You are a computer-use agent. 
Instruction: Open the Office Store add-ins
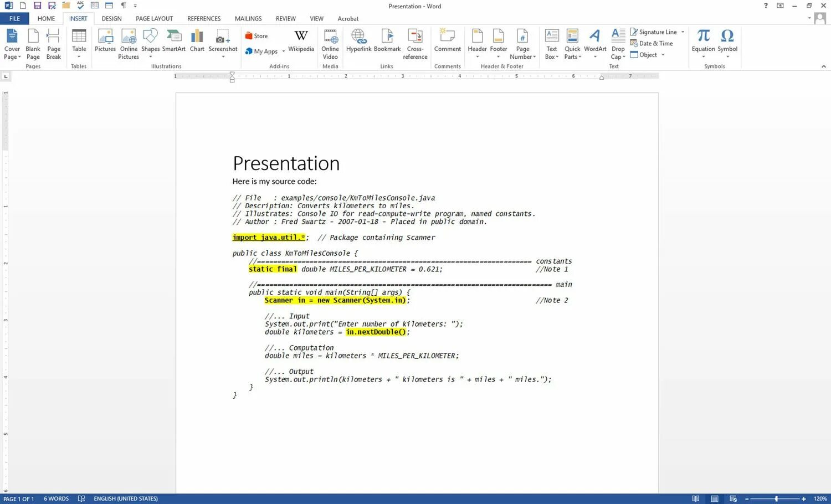257,36
